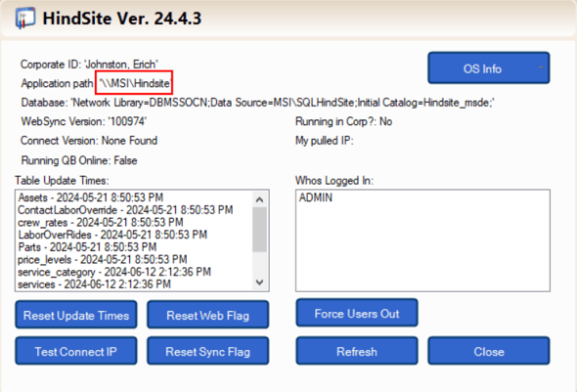The image size is (577, 392).
Task: Select the service_category update time row
Action: [114, 272]
